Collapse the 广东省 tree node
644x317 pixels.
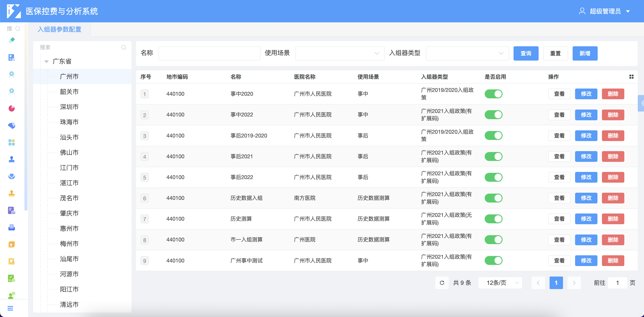click(x=47, y=61)
